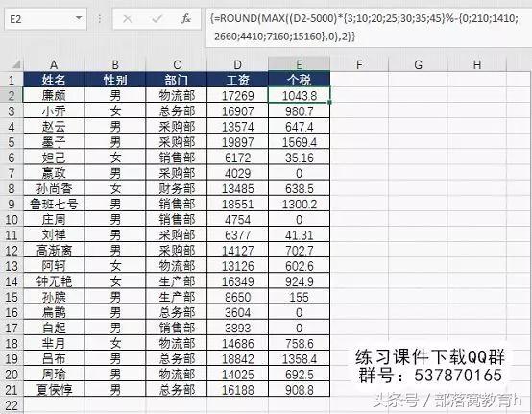Select salary cell 6377

pyautogui.click(x=237, y=235)
